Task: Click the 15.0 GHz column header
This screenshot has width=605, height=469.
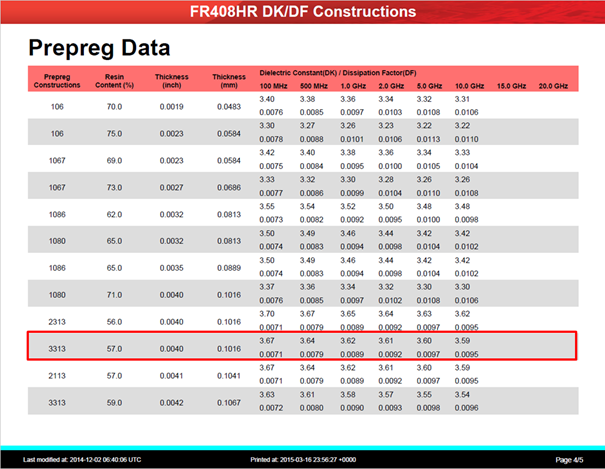Action: pos(511,88)
